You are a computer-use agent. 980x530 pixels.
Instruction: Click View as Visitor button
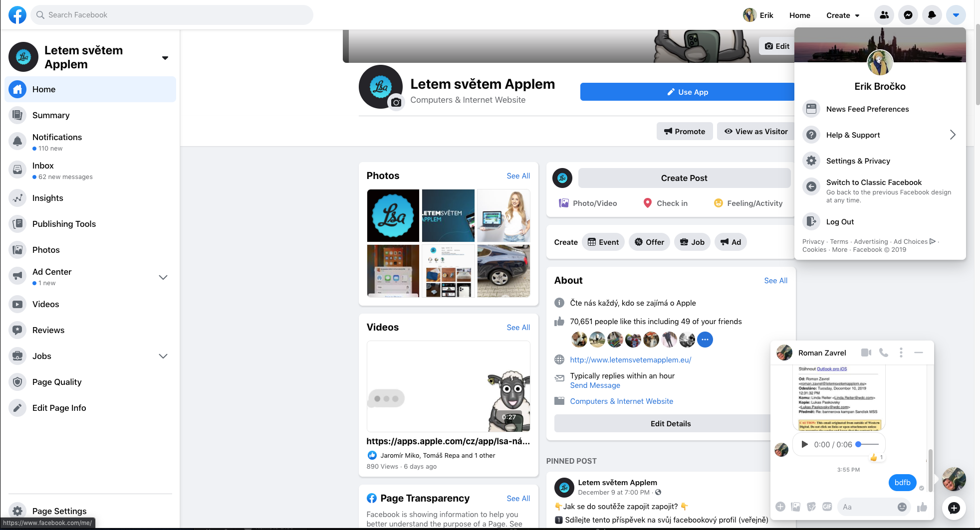[756, 131]
